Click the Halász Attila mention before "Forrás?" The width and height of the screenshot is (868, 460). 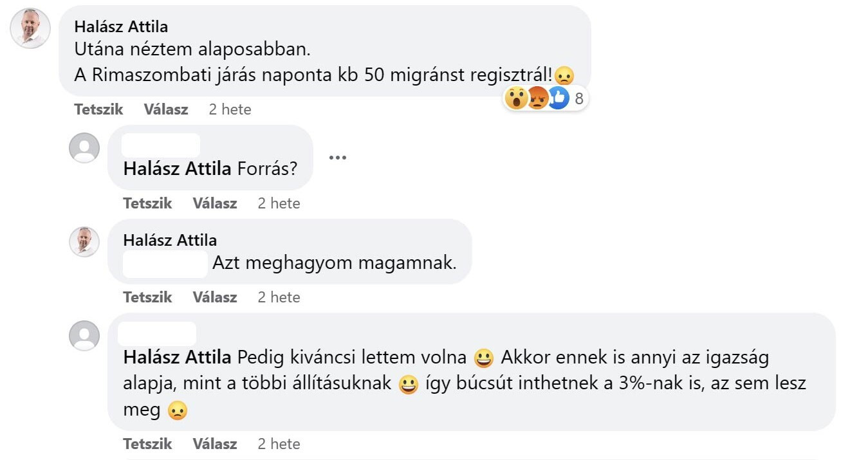177,169
